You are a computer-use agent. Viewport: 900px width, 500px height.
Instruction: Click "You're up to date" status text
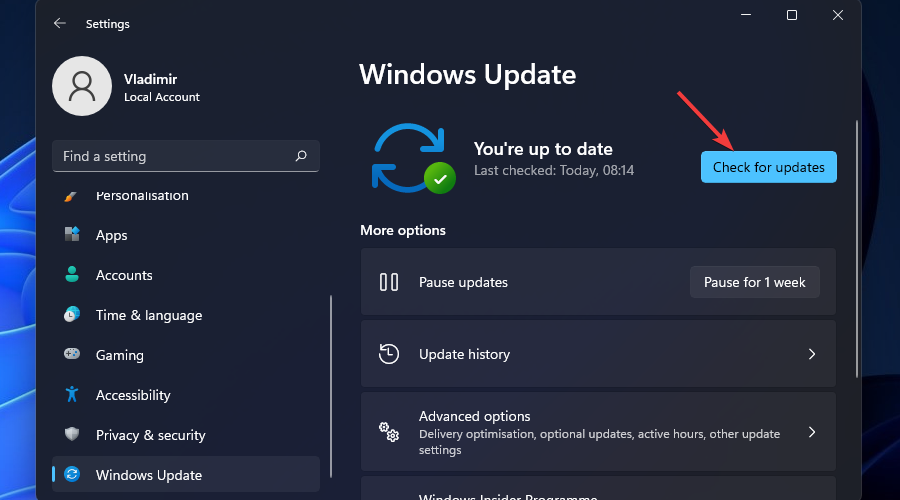pyautogui.click(x=543, y=149)
